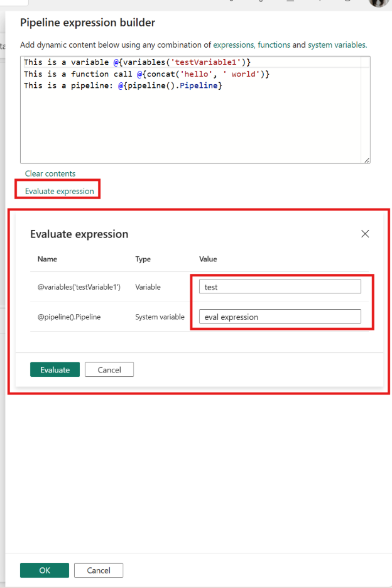Click the eval expression value field
The height and width of the screenshot is (588, 392).
(280, 316)
